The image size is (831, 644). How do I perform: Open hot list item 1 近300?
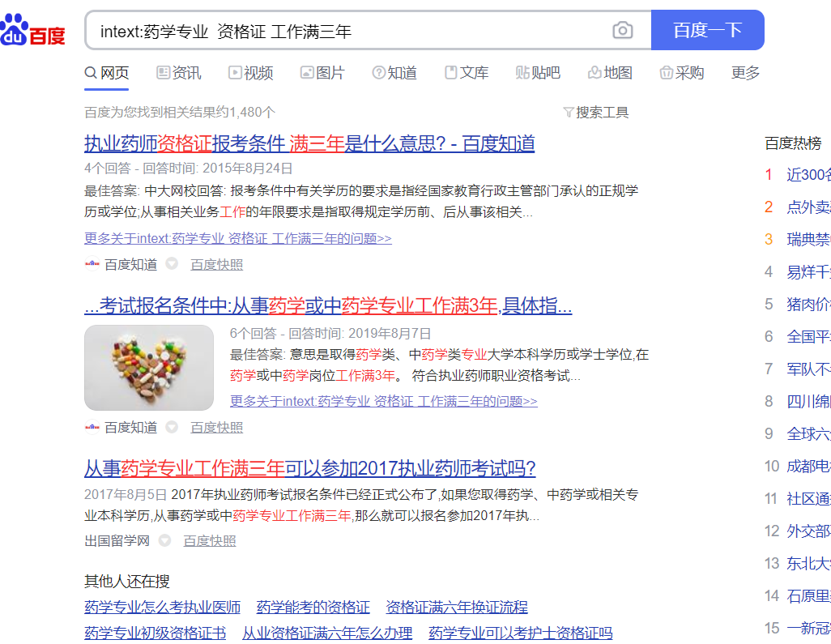(x=809, y=174)
